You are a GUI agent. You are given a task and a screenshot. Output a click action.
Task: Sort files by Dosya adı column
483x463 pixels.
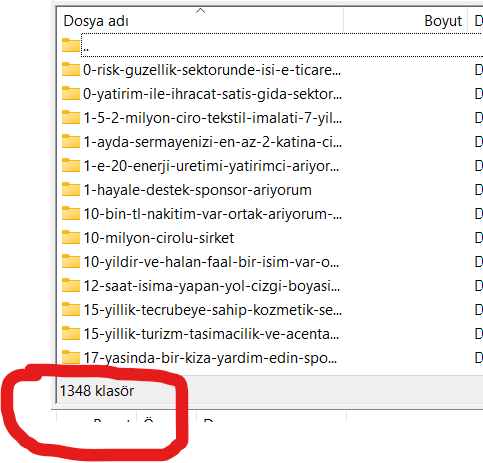pos(200,21)
